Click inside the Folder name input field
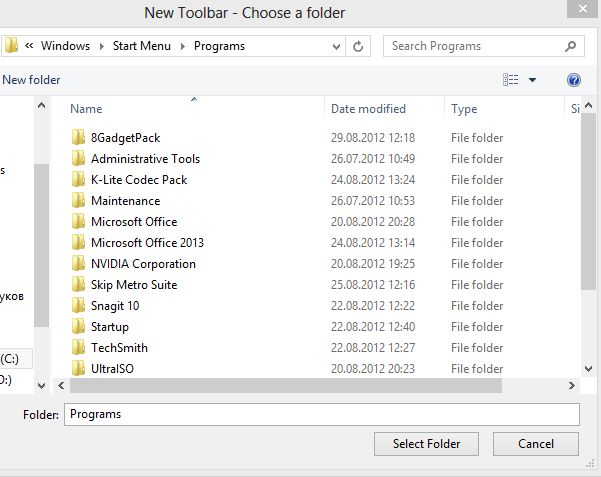This screenshot has width=601, height=477. point(320,414)
